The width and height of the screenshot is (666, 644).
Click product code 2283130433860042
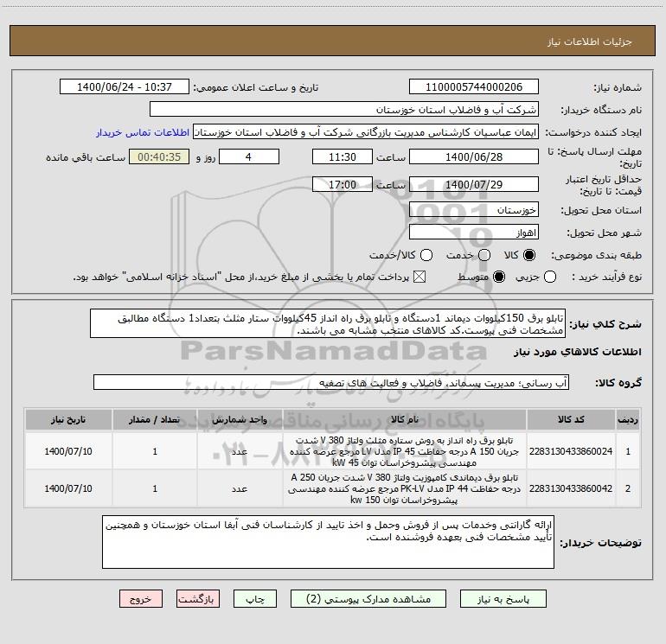click(571, 488)
